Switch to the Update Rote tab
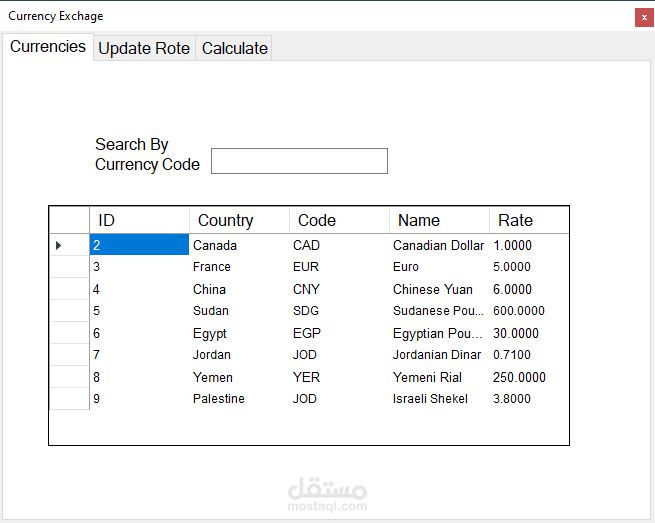Viewport: 655px width, 523px height. (144, 48)
